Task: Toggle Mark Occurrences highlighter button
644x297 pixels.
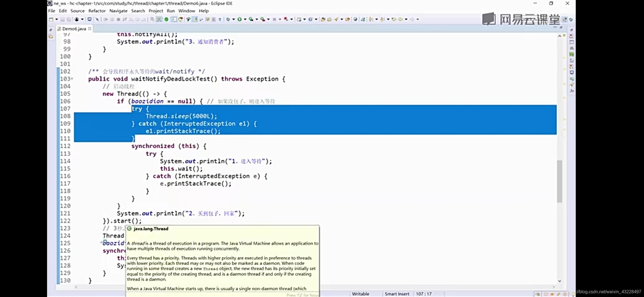Action: (x=195, y=19)
